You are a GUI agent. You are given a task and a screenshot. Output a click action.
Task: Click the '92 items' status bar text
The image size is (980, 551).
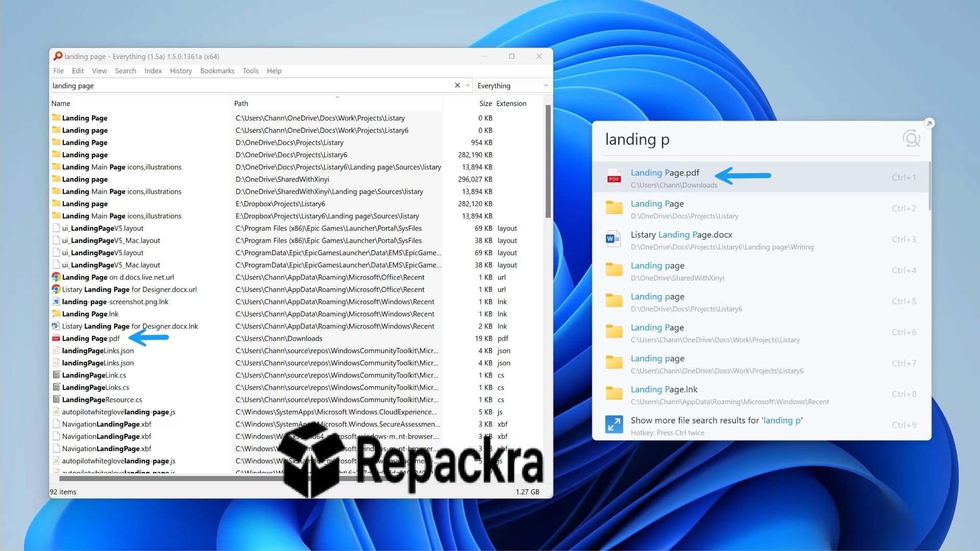[63, 492]
